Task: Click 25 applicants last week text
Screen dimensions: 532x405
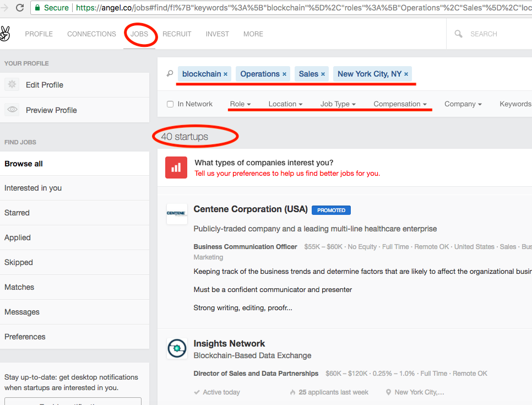Action: click(333, 392)
